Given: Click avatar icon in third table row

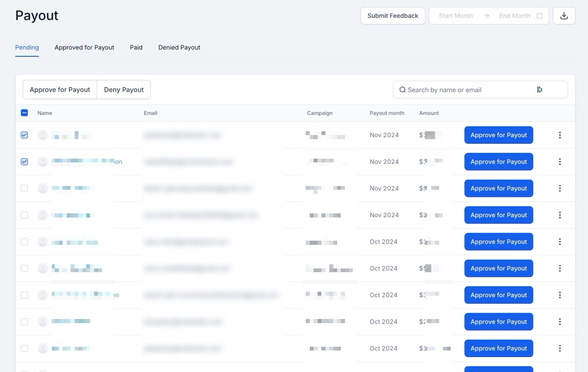Looking at the screenshot, I should pyautogui.click(x=43, y=188).
